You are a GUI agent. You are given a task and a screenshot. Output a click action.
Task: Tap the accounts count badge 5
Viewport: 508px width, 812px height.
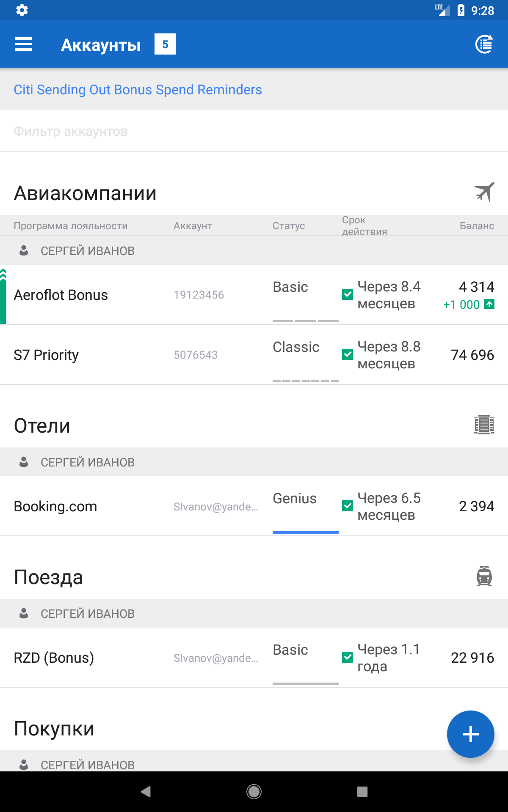tap(165, 44)
